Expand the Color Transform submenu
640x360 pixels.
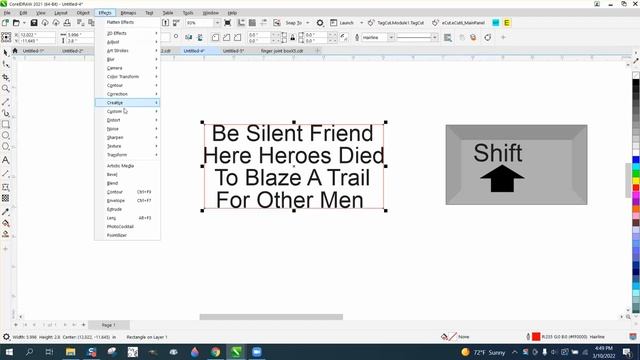[x=127, y=77]
